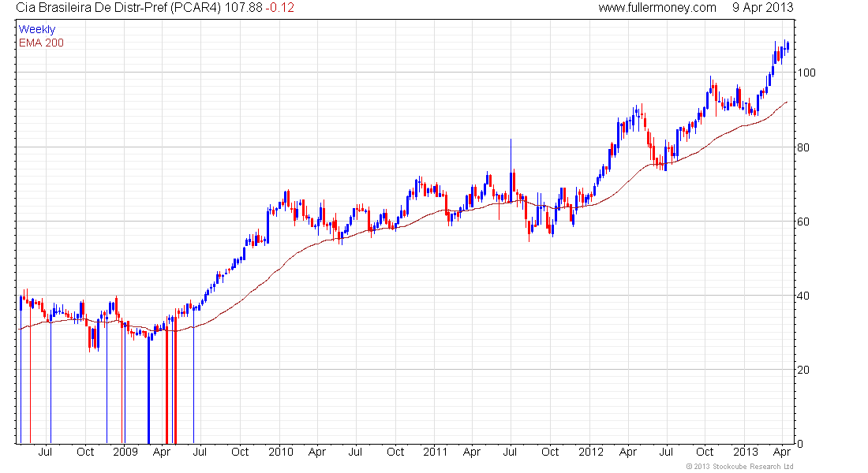Click the Cia Brasileira De Distr-Pref (PCAR4) title
The image size is (868, 473).
(x=118, y=8)
